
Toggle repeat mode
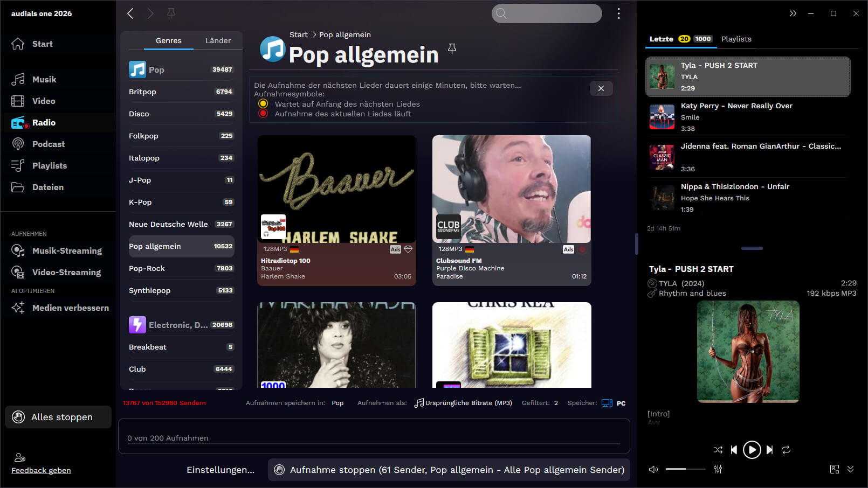[x=786, y=450]
